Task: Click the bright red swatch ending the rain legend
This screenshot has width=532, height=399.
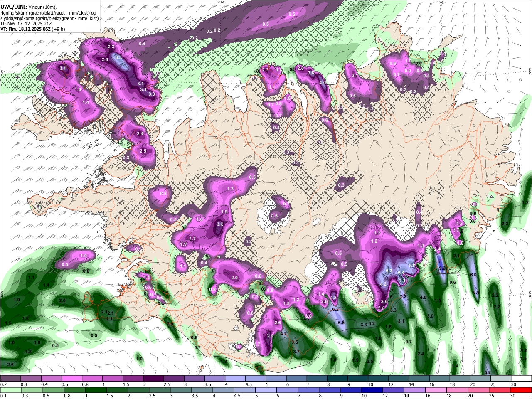Action: (521, 390)
